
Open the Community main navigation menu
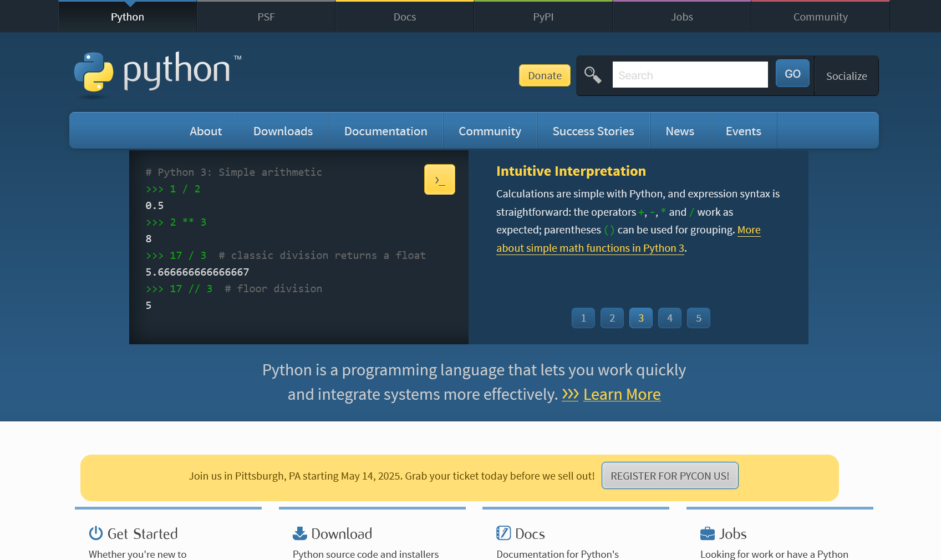[490, 131]
